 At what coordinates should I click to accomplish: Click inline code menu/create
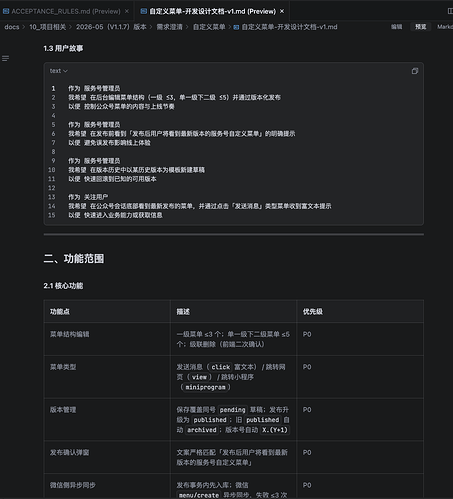[199, 495]
